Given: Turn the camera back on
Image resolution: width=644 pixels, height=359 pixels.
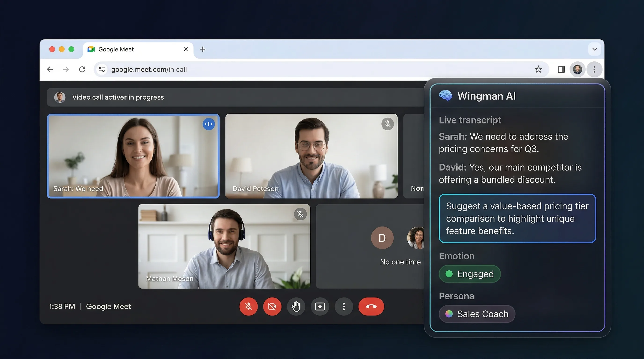Looking at the screenshot, I should coord(272,306).
